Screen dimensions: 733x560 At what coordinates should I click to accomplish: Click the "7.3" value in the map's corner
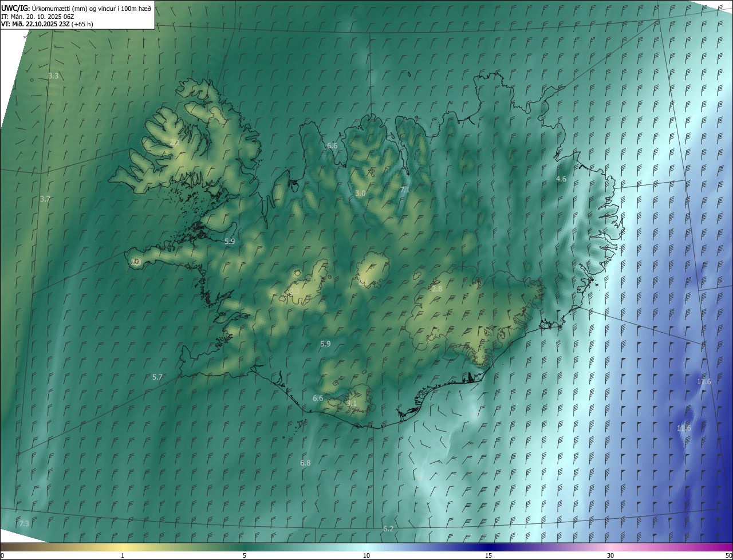click(x=24, y=523)
